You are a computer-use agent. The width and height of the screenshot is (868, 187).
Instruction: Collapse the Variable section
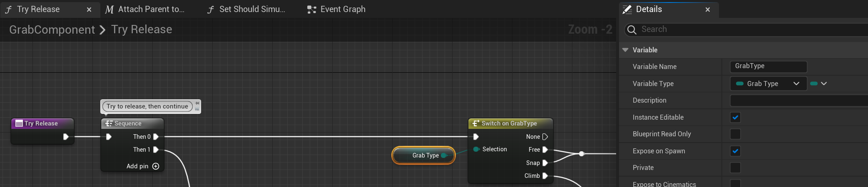point(625,50)
